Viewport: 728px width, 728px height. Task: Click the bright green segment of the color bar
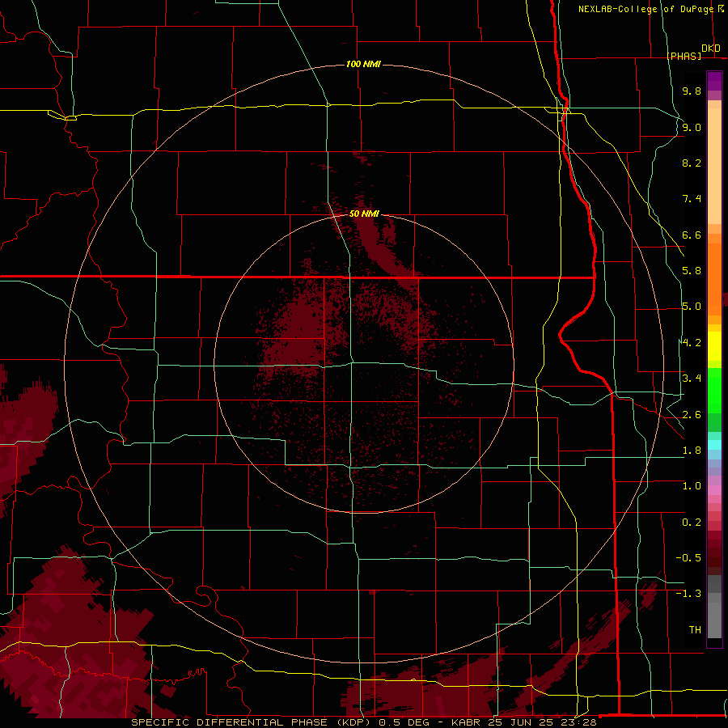[714, 392]
